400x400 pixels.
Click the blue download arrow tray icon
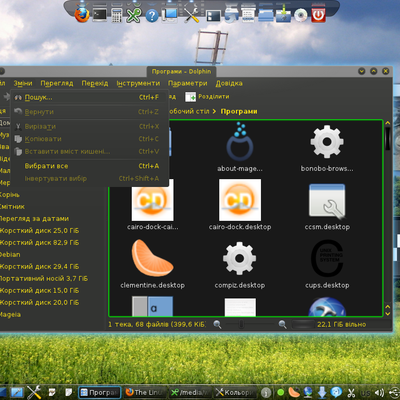click(x=322, y=393)
